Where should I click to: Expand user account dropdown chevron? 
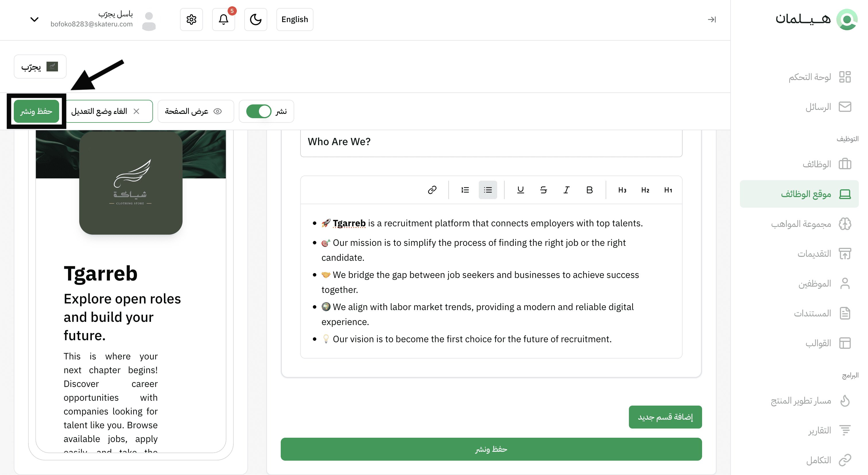tap(34, 20)
